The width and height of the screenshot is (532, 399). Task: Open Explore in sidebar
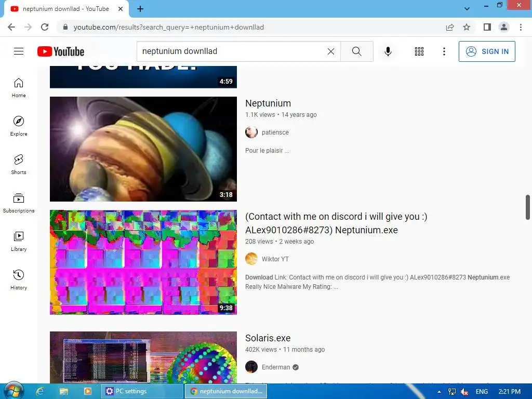tap(19, 126)
